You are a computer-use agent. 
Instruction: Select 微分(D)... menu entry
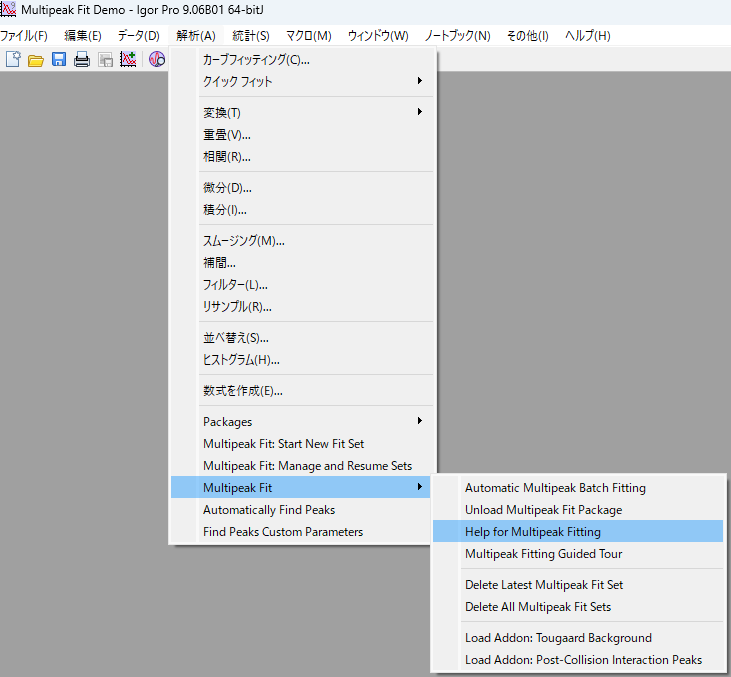tap(302, 187)
